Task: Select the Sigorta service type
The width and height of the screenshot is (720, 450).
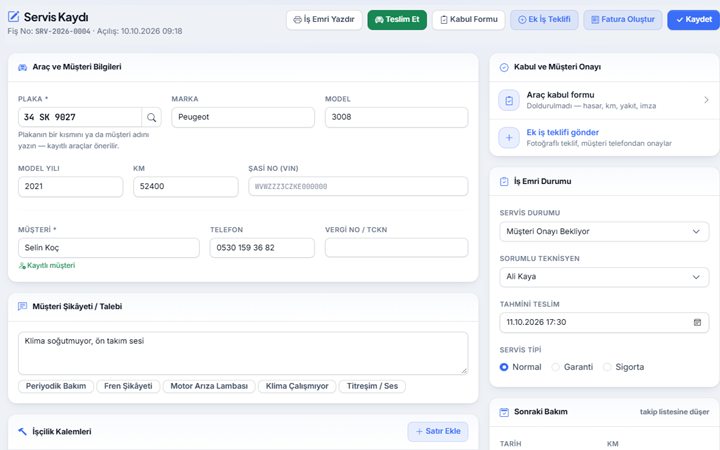Action: [607, 367]
